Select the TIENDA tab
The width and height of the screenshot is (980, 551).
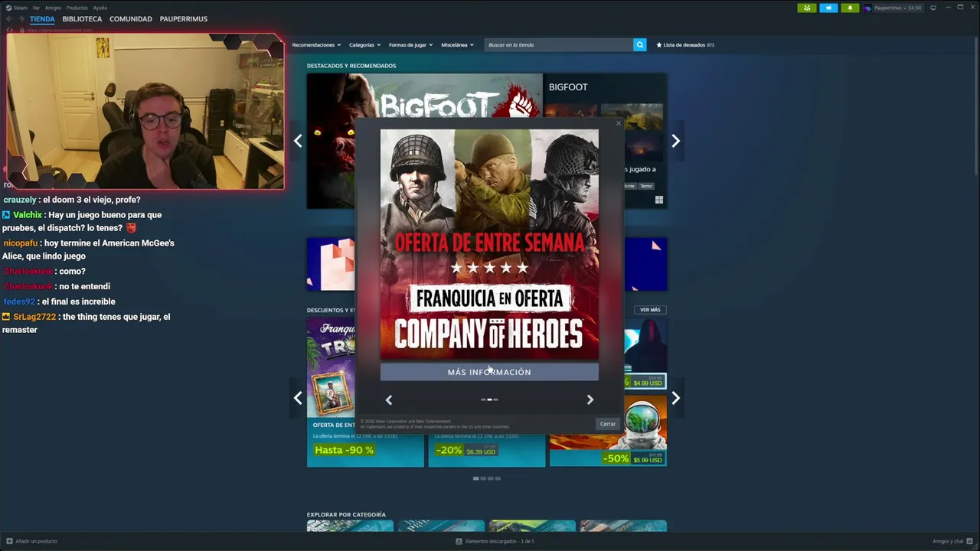tap(42, 19)
